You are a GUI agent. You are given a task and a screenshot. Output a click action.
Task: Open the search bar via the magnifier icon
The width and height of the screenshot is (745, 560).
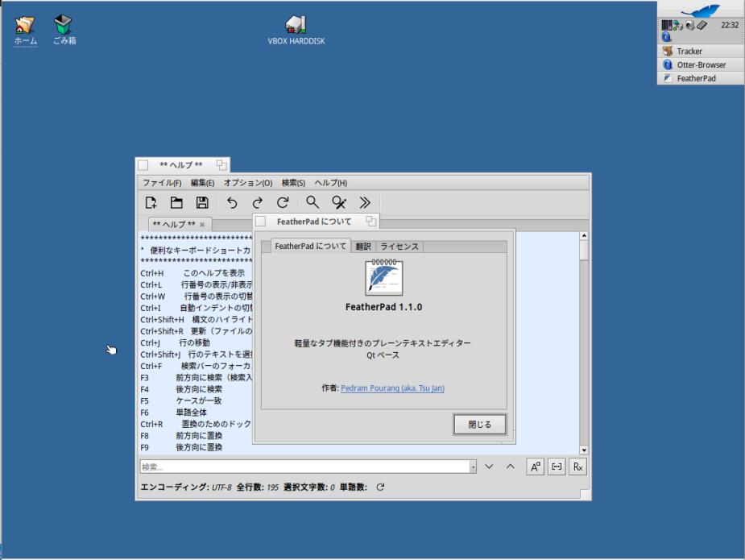pos(312,202)
